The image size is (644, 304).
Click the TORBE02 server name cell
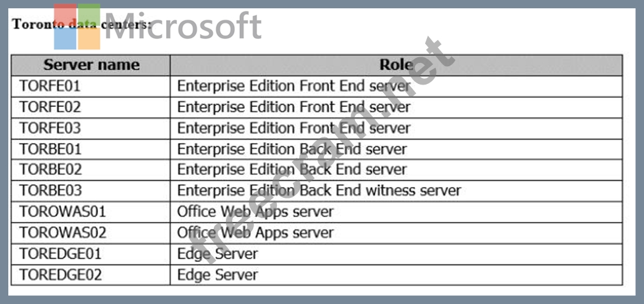tap(91, 170)
